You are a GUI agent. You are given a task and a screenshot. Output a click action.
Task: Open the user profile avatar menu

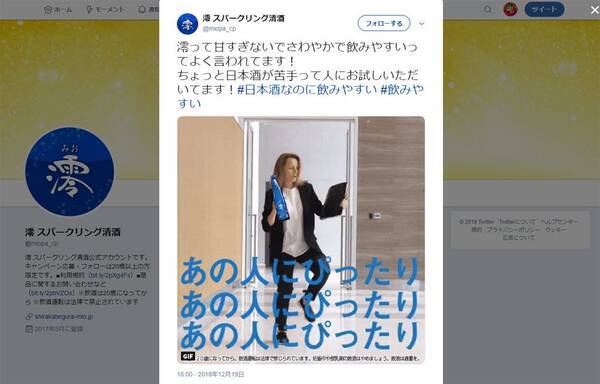pos(510,9)
